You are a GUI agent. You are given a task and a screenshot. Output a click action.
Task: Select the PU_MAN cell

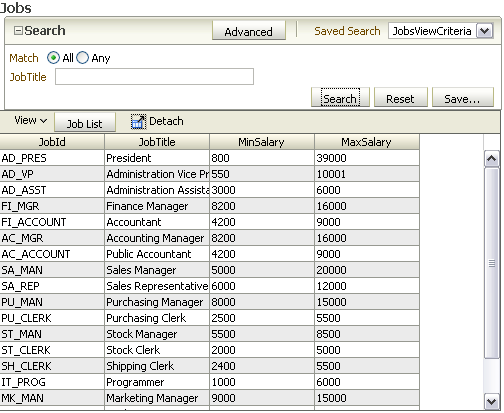52,302
